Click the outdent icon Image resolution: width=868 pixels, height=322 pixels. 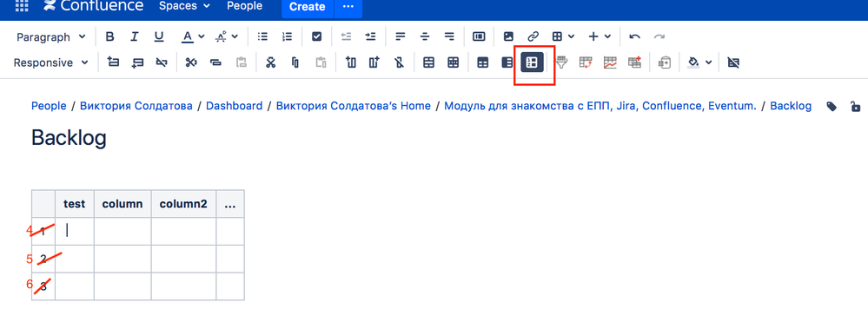pyautogui.click(x=347, y=36)
